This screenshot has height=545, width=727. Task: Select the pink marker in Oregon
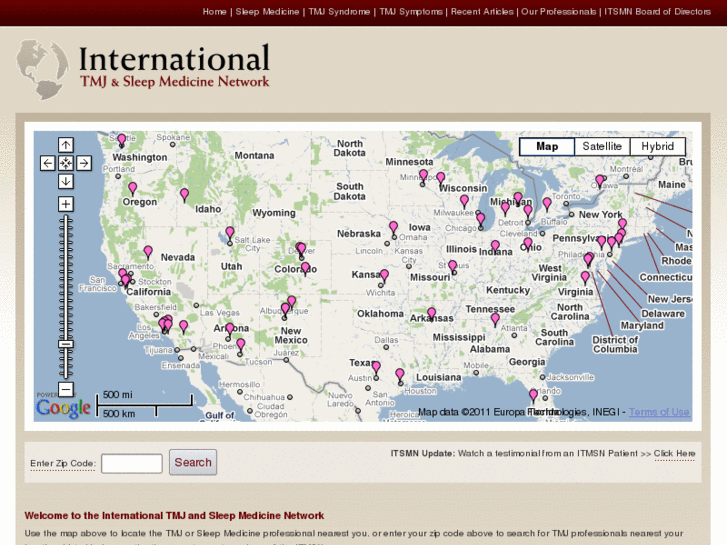(133, 188)
